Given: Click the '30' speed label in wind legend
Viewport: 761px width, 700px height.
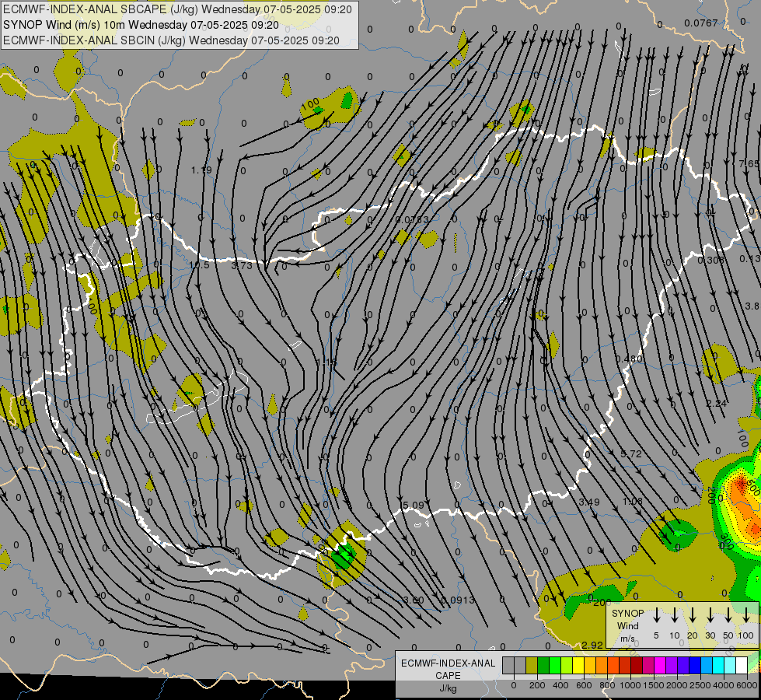Looking at the screenshot, I should click(710, 635).
